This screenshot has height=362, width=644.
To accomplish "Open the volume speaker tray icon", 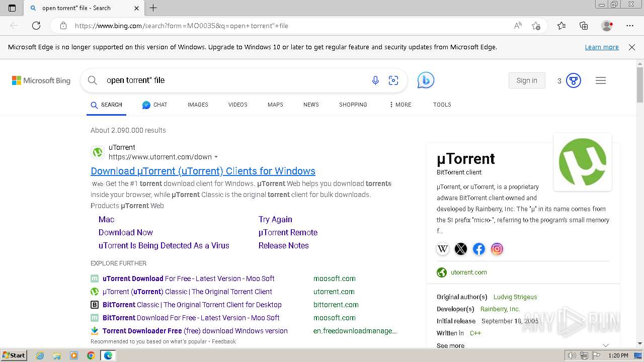I will click(572, 355).
